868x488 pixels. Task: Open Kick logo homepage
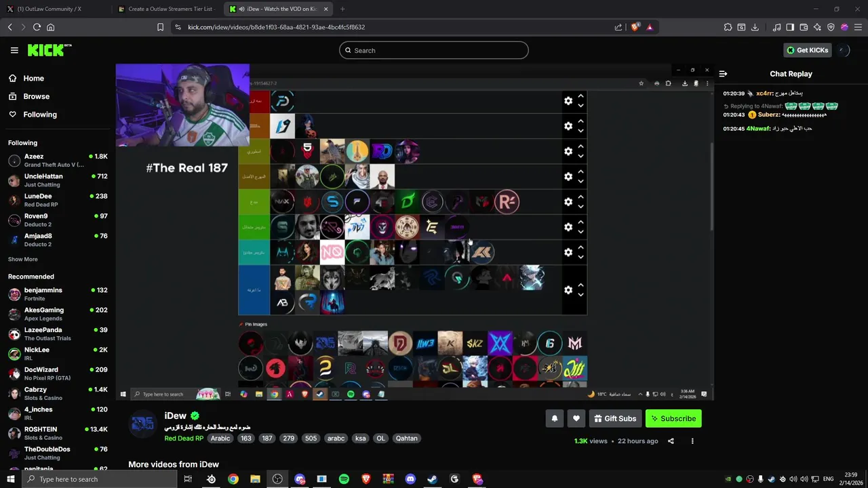(x=50, y=50)
